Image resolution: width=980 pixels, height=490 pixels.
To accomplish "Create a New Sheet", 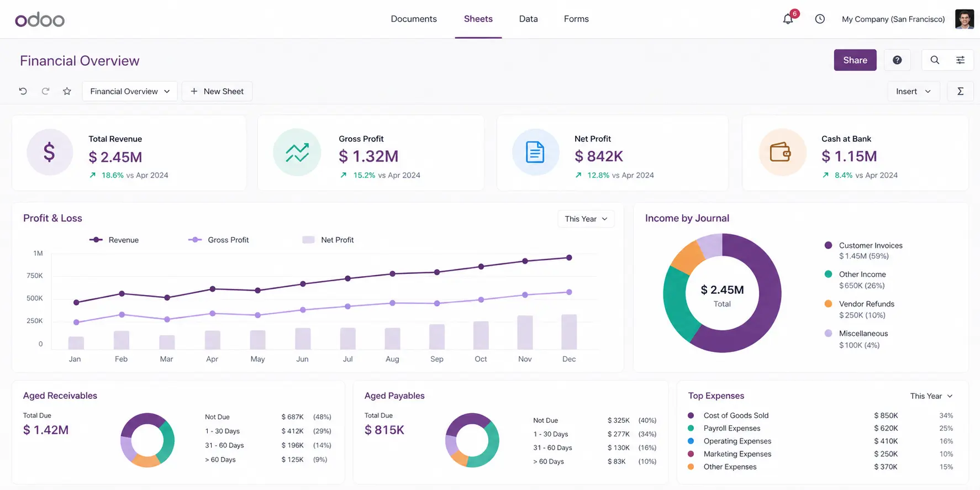I will point(217,91).
